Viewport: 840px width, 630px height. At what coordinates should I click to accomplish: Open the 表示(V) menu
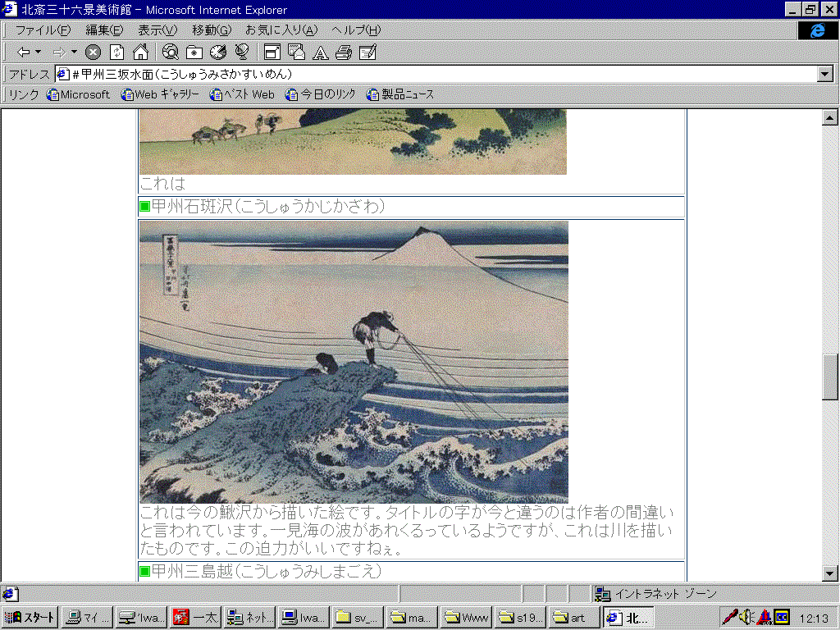(x=157, y=30)
